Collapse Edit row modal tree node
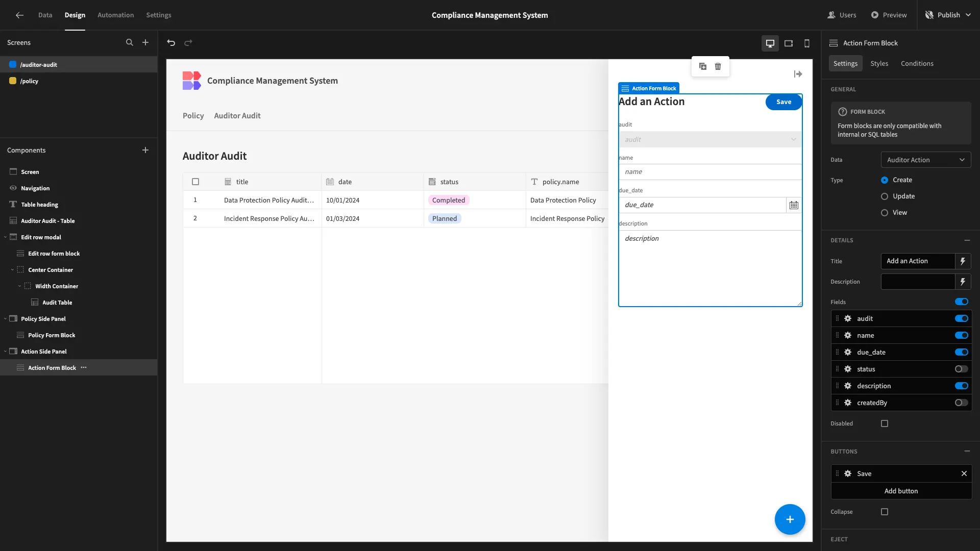980x551 pixels. tap(5, 237)
